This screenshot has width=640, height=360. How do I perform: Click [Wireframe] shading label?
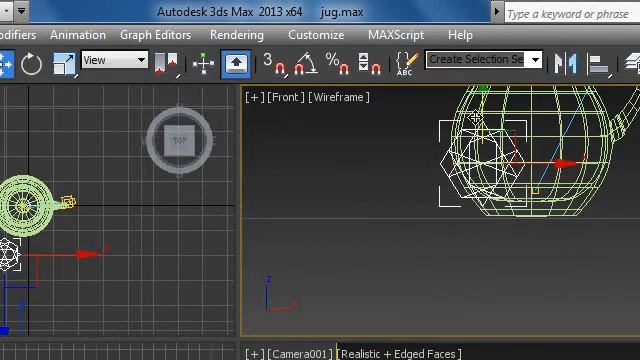tap(339, 97)
